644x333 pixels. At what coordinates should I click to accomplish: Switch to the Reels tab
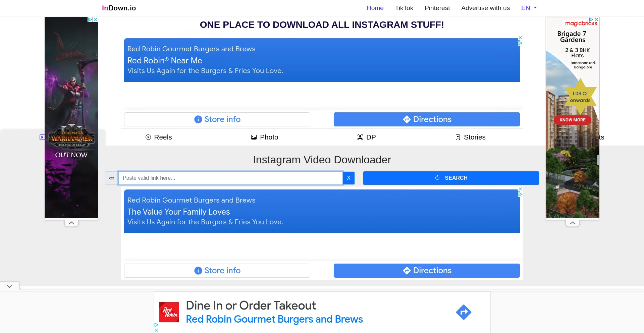[x=158, y=137]
